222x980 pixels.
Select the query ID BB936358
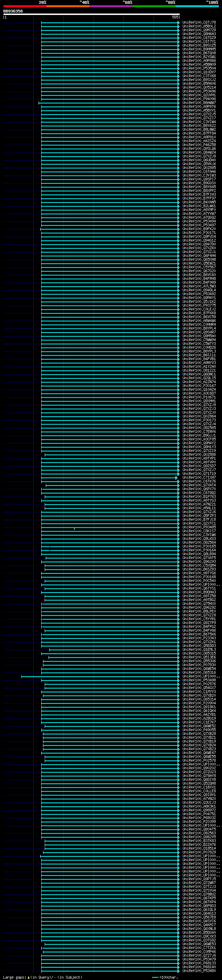(x=13, y=11)
